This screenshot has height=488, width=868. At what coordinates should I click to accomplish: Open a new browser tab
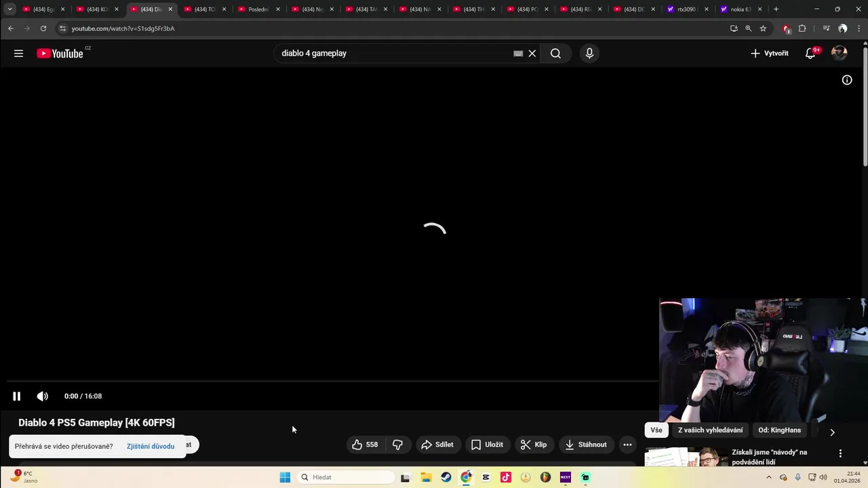pyautogui.click(x=776, y=9)
